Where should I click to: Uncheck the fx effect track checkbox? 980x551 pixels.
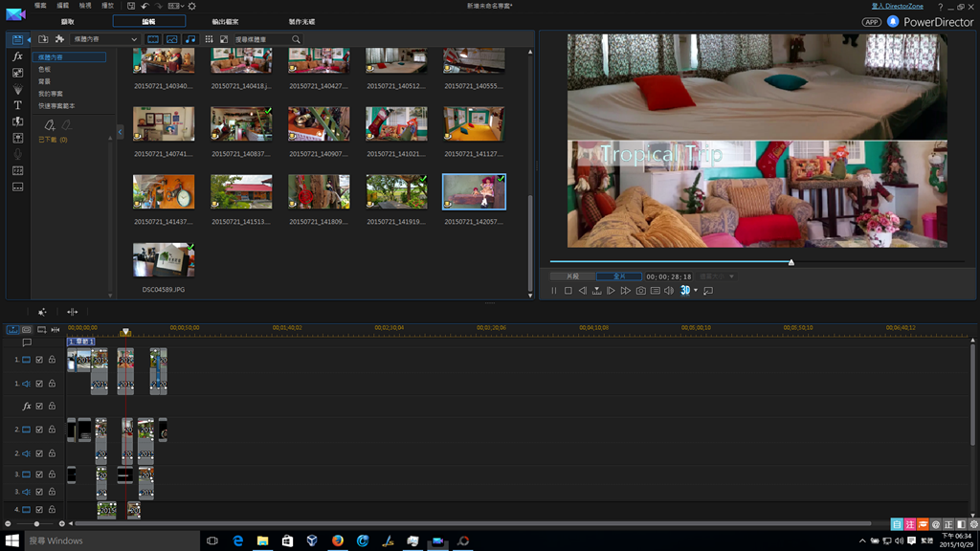(39, 406)
